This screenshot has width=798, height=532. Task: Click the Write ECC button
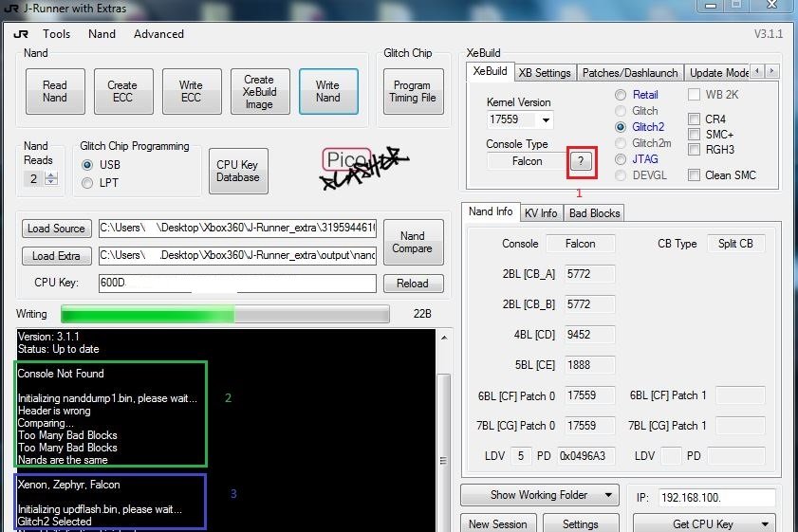pyautogui.click(x=192, y=92)
